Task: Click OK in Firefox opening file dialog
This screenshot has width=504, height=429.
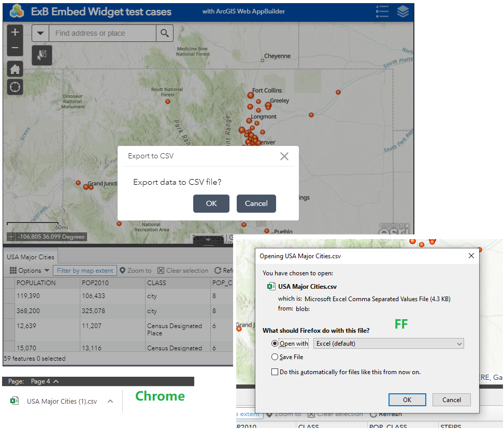Action: 407,400
